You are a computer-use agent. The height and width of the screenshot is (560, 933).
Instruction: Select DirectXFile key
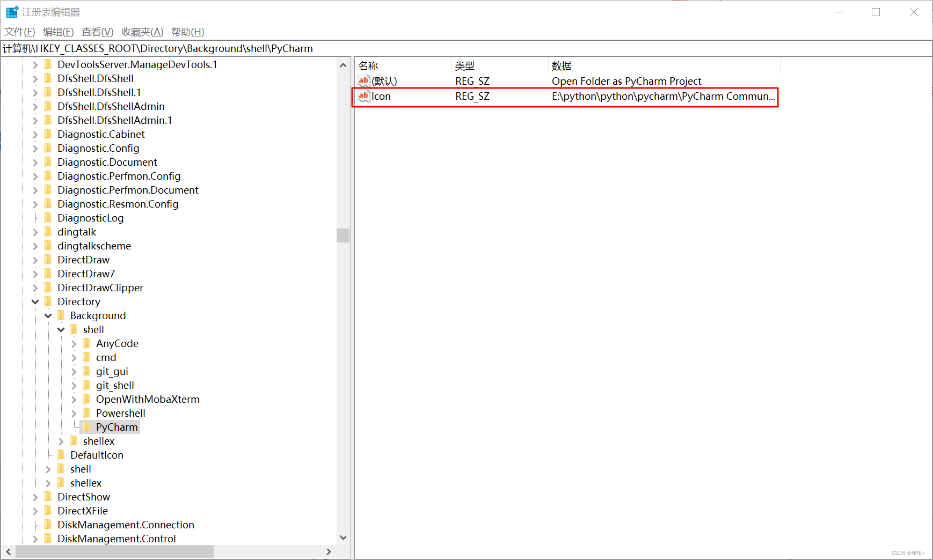(x=83, y=511)
